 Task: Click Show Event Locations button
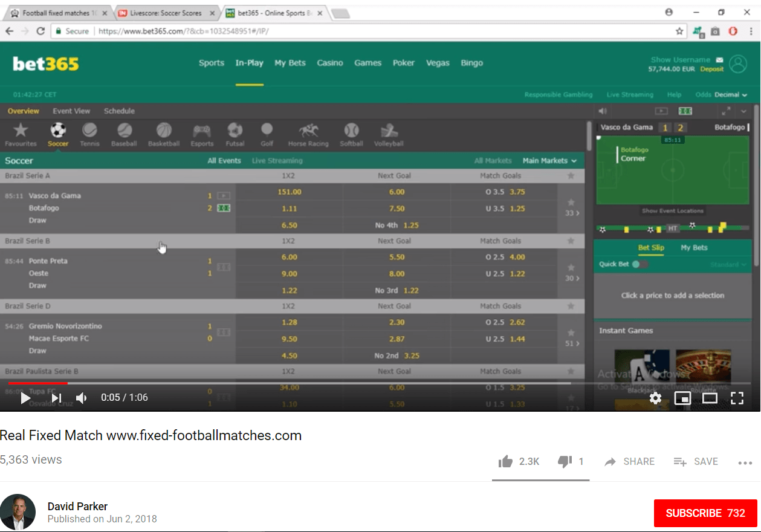(x=673, y=211)
